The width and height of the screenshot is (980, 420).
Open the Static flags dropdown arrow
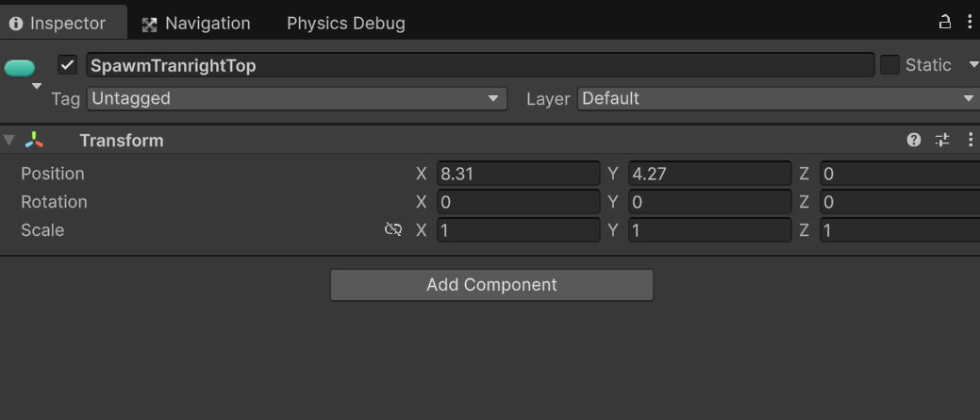point(973,65)
